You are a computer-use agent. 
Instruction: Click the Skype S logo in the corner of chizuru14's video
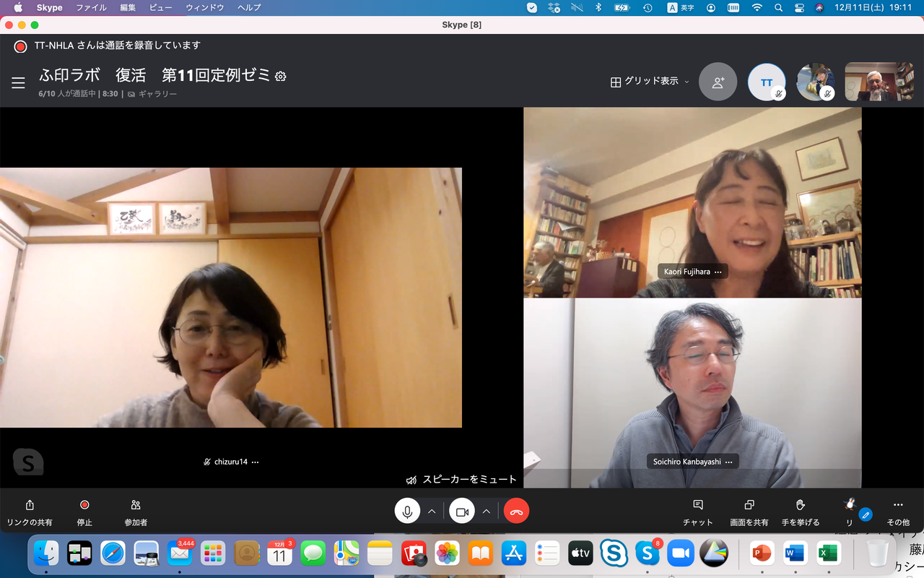[28, 462]
